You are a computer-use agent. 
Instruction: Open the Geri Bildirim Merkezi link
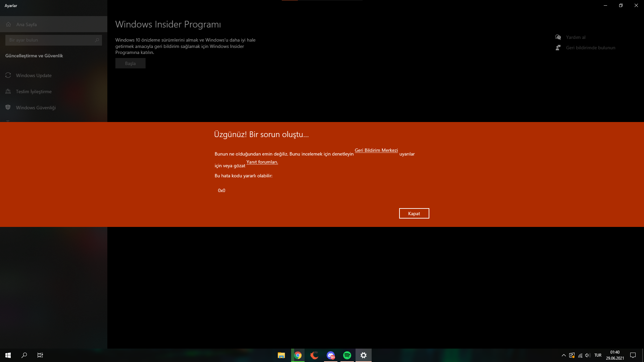[x=376, y=150]
